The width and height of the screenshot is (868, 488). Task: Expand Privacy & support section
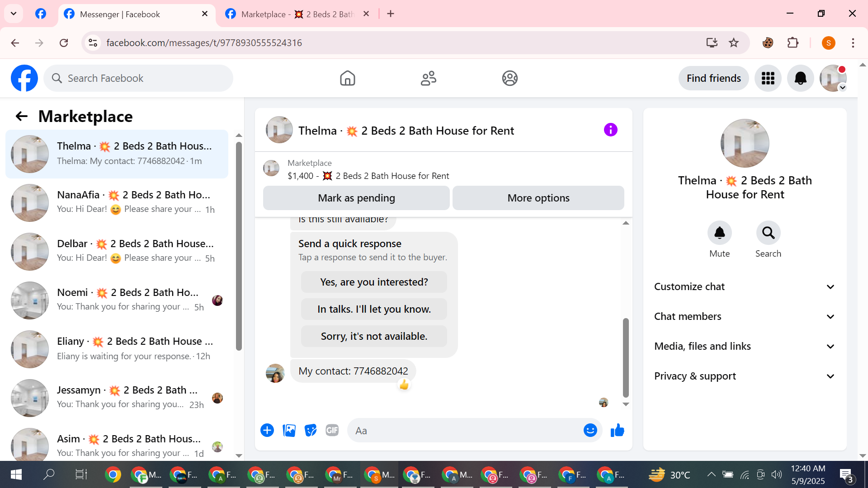[745, 376]
